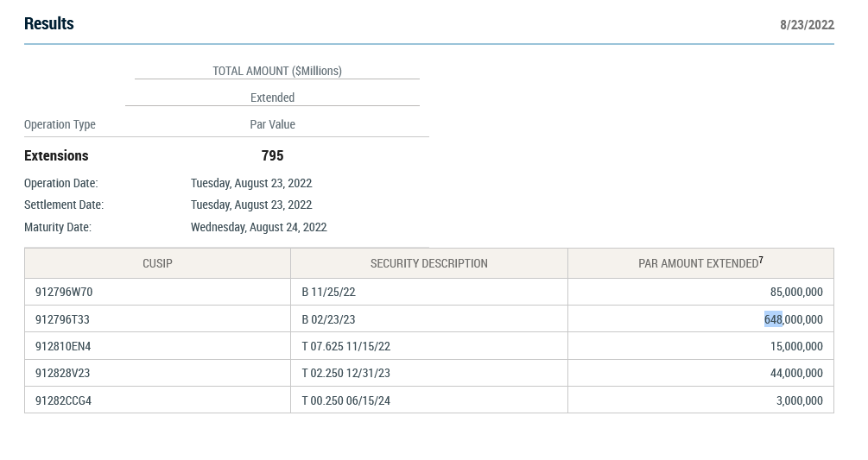Open footnote 7 superscript in header

[761, 260]
